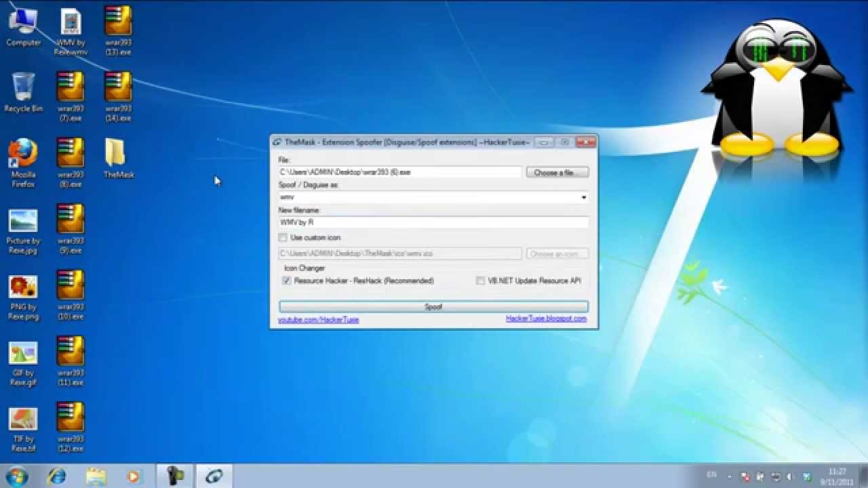The height and width of the screenshot is (488, 868).
Task: Select wrar393 (11).exe on the desktop
Action: click(x=71, y=361)
